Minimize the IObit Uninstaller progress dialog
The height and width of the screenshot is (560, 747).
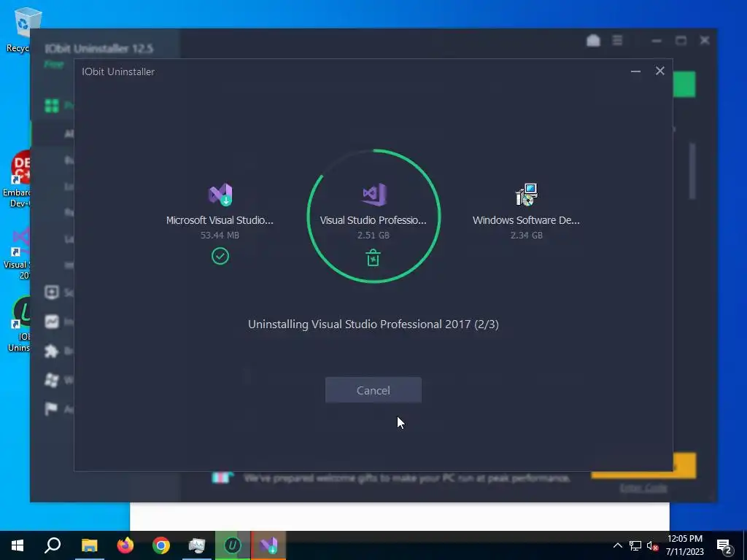635,71
